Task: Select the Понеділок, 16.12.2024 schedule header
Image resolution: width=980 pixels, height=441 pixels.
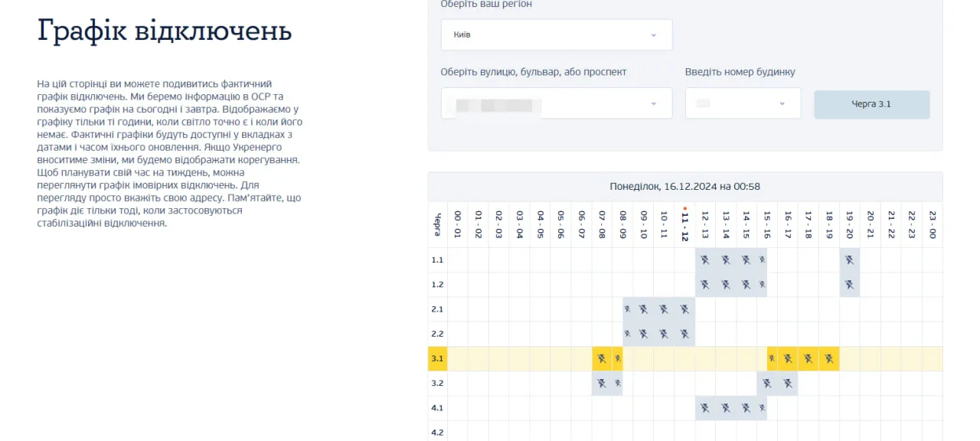Action: coord(684,186)
